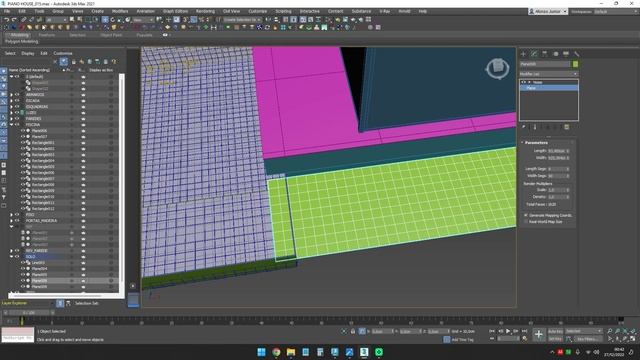Screen dimensions: 640x360
Task: Click the time slider on the timeline
Action: (x=29, y=313)
